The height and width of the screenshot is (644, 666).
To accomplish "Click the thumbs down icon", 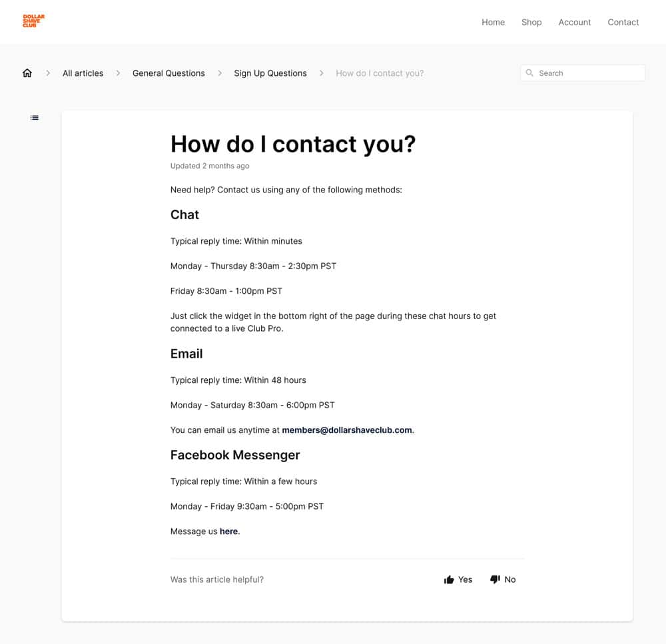I will [x=495, y=579].
